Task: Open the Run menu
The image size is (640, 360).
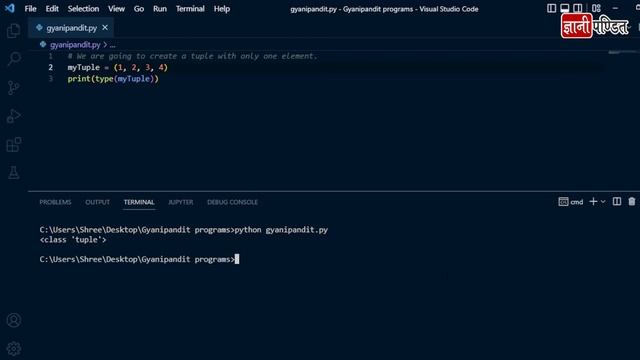Action: (160, 9)
